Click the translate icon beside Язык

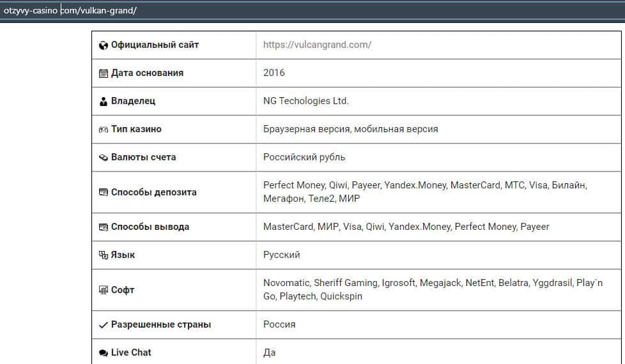click(104, 255)
